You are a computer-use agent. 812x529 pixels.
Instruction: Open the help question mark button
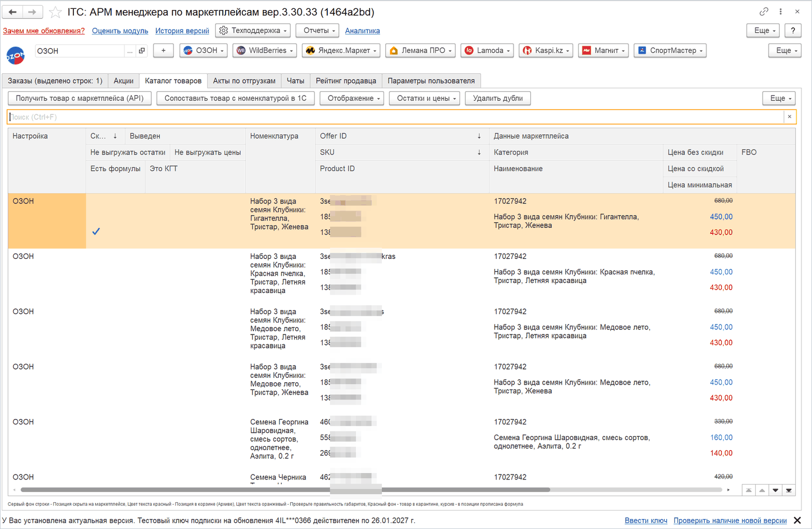[x=793, y=31]
